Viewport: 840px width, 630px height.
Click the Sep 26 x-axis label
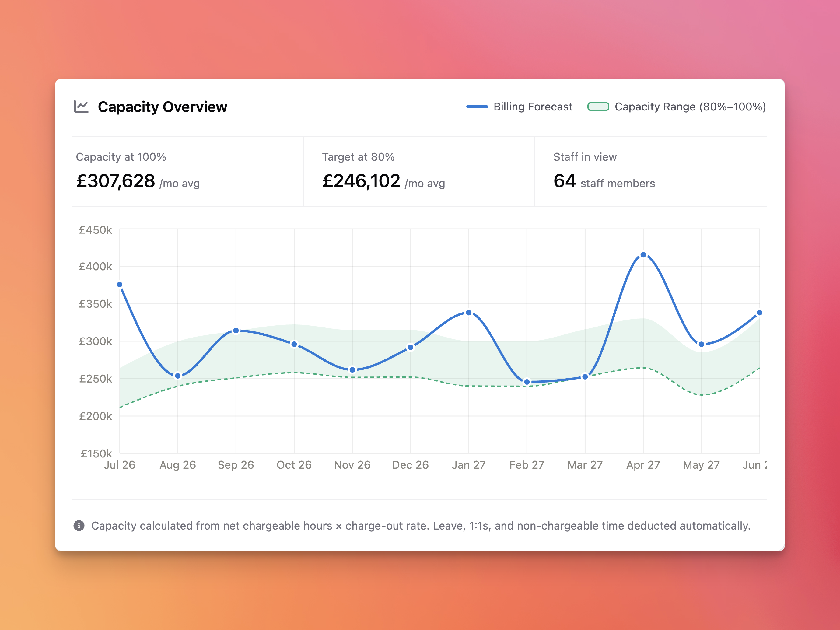(236, 465)
